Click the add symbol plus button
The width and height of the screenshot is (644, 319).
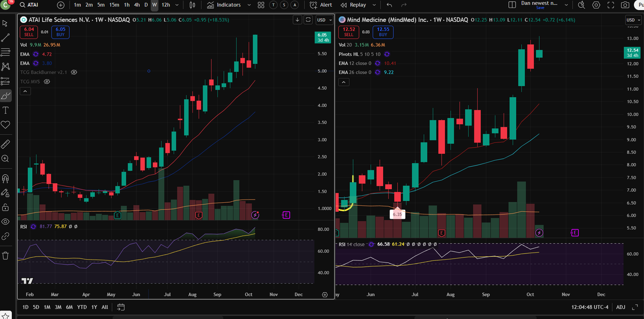click(61, 5)
